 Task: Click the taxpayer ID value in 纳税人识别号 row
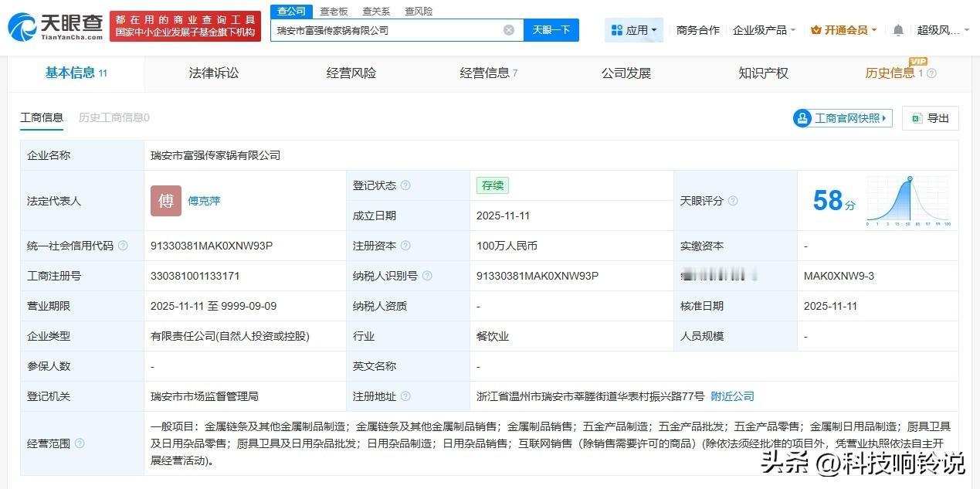pyautogui.click(x=537, y=276)
